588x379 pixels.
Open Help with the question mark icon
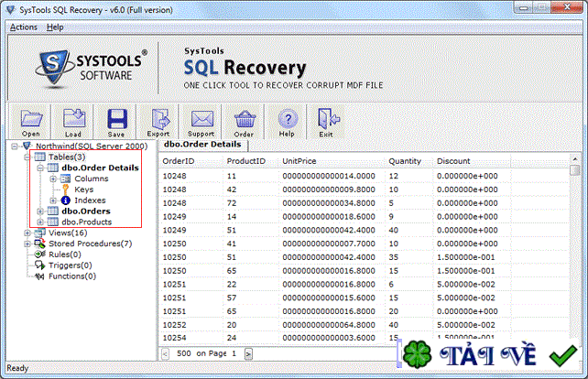pyautogui.click(x=287, y=120)
